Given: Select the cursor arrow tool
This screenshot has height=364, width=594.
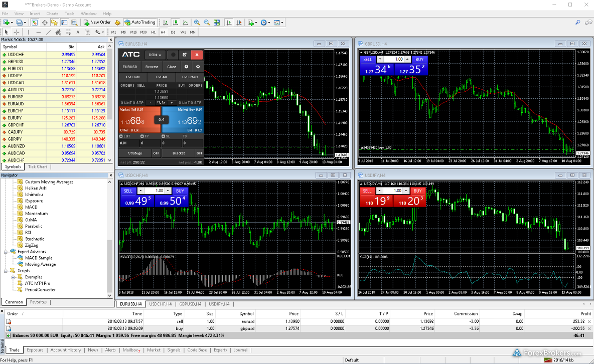Looking at the screenshot, I should pos(7,32).
